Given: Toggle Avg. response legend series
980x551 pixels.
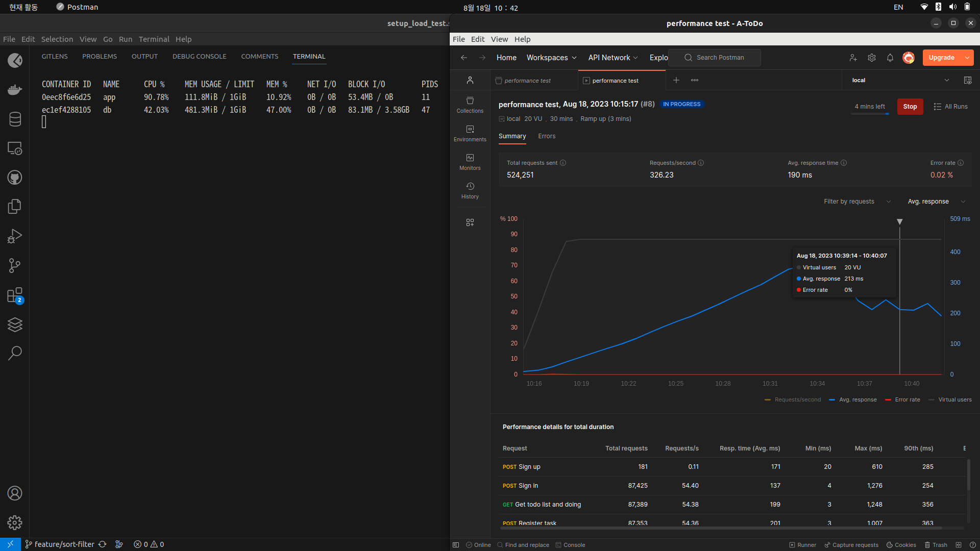Looking at the screenshot, I should pos(853,399).
